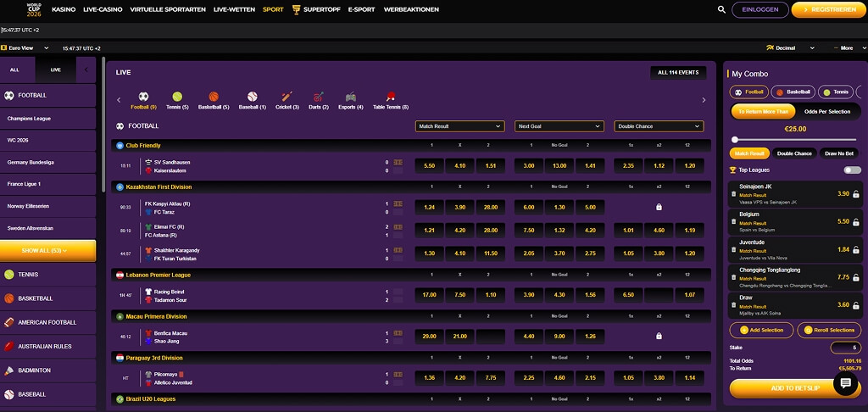Screen dimensions: 868x412
Task: Switch to Odds Per Selection option
Action: click(x=827, y=111)
